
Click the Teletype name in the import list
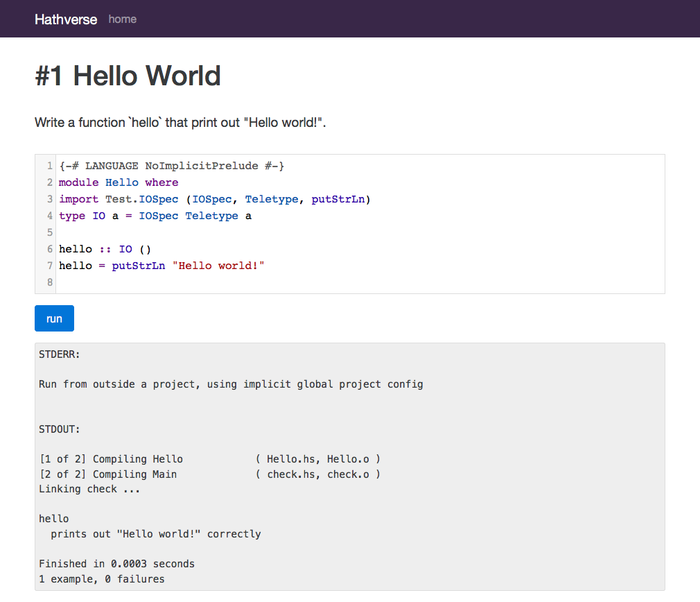(272, 199)
